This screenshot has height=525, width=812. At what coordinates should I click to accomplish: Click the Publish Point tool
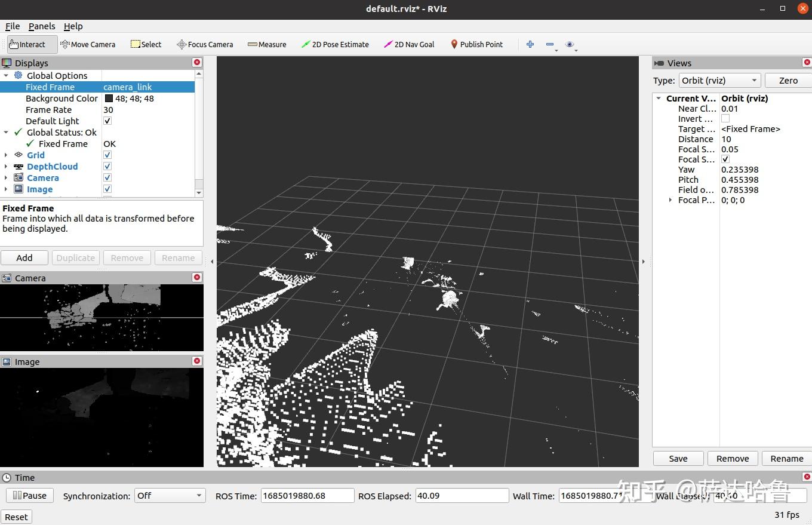coord(476,44)
